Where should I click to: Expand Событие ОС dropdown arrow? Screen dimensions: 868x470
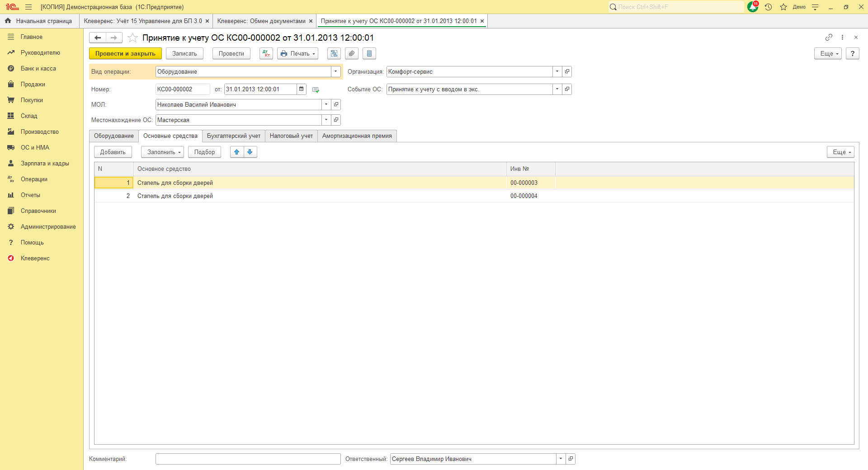pyautogui.click(x=557, y=89)
